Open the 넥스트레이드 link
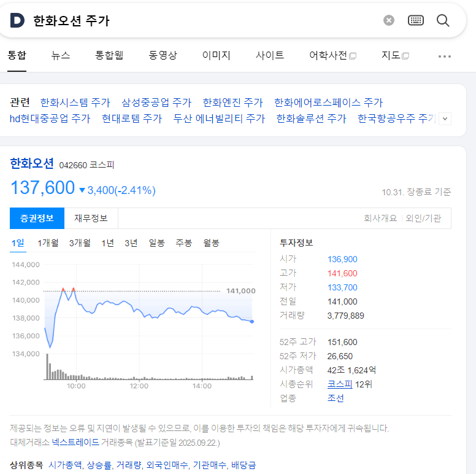 point(75,443)
